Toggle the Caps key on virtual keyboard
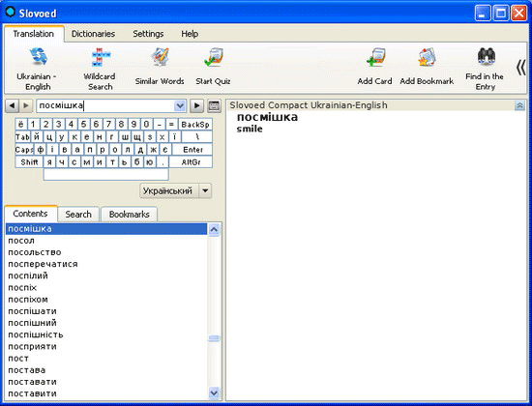 (x=24, y=150)
